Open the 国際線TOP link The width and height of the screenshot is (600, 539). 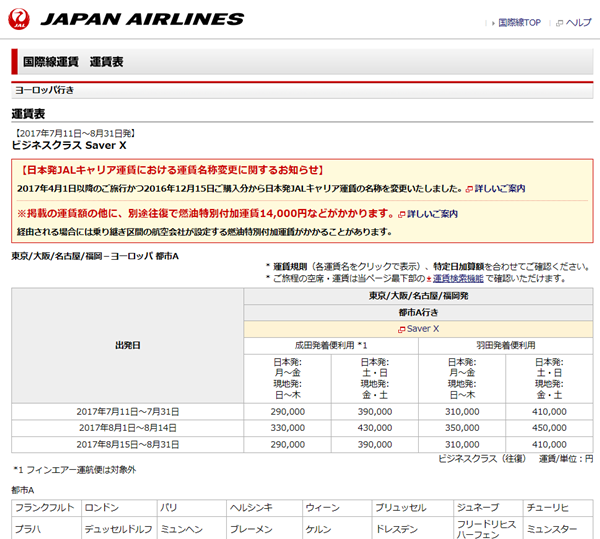pos(519,23)
